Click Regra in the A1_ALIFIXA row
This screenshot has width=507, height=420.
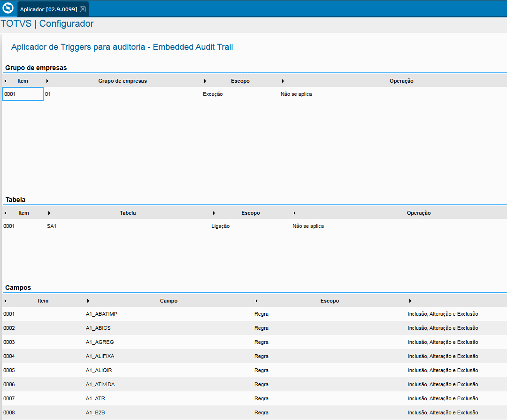(261, 356)
